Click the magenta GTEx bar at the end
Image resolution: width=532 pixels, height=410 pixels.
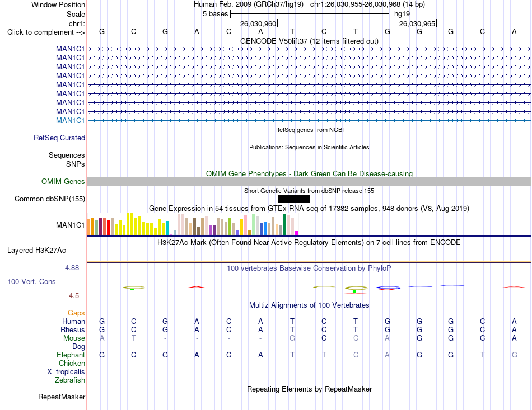[x=297, y=233]
